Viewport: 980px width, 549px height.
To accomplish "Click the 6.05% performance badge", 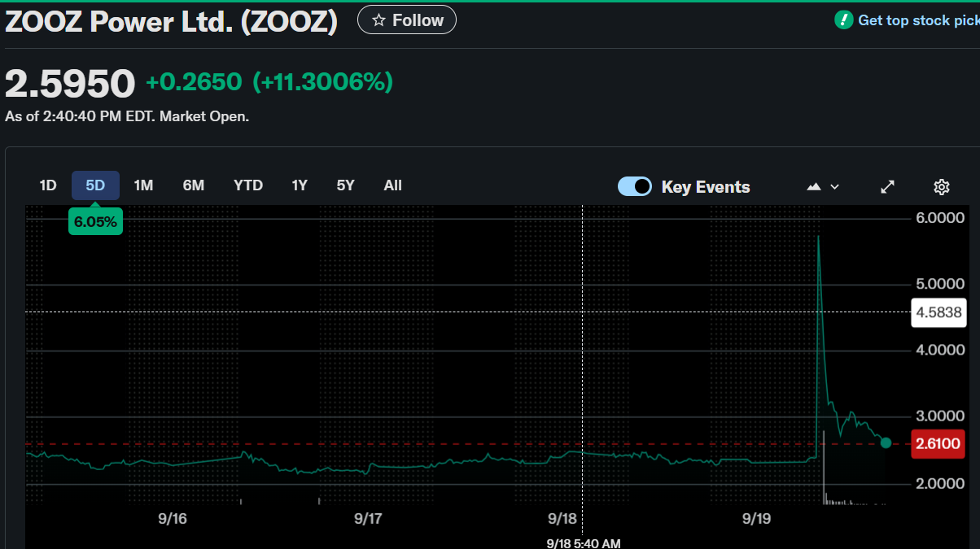I will coord(95,221).
